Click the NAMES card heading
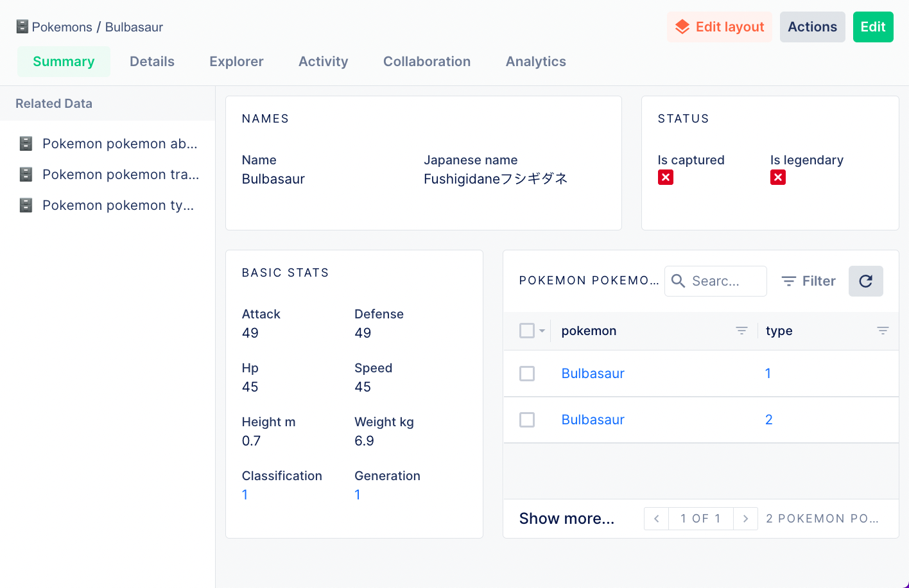The height and width of the screenshot is (588, 909). pos(266,119)
